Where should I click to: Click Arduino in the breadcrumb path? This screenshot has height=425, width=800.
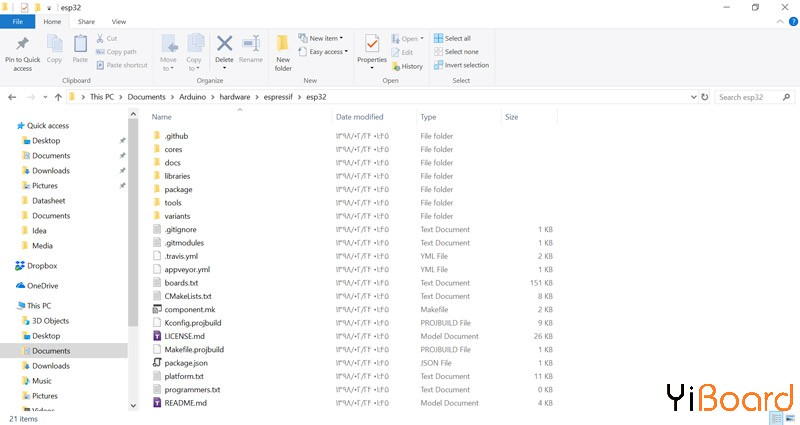pos(192,97)
